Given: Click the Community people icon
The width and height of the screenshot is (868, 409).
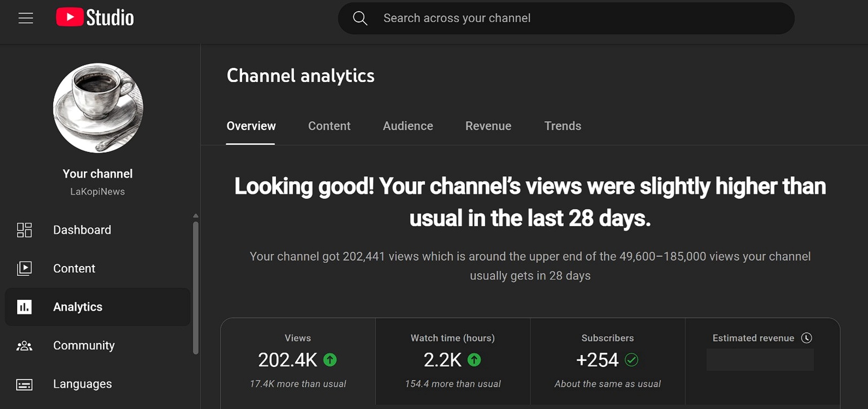Looking at the screenshot, I should 24,346.
